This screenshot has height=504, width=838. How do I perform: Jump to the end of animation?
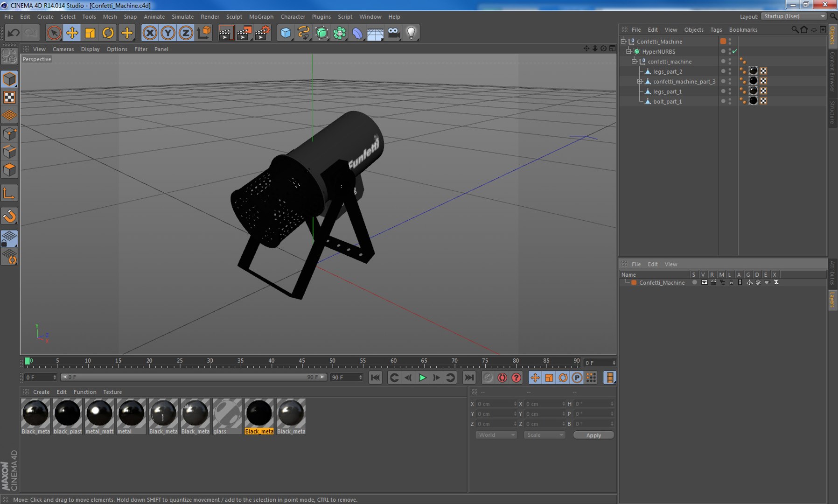(x=469, y=378)
